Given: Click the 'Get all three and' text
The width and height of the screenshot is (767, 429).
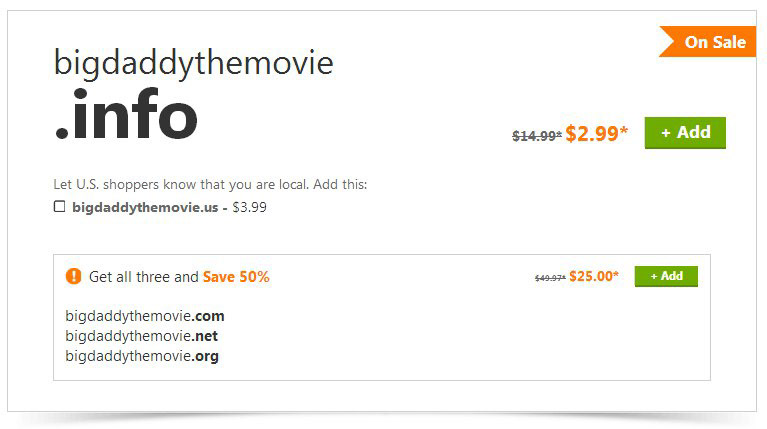Looking at the screenshot, I should click(x=144, y=277).
